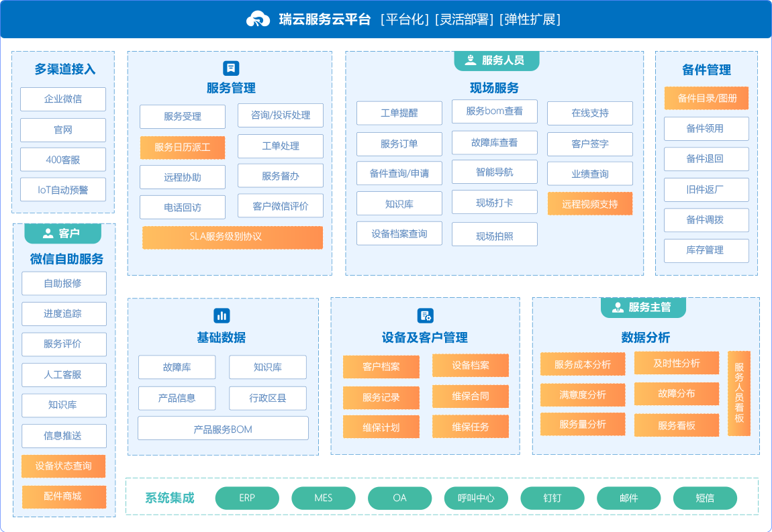The width and height of the screenshot is (772, 532).
Task: Select the 维保合同 box
Action: (x=471, y=396)
